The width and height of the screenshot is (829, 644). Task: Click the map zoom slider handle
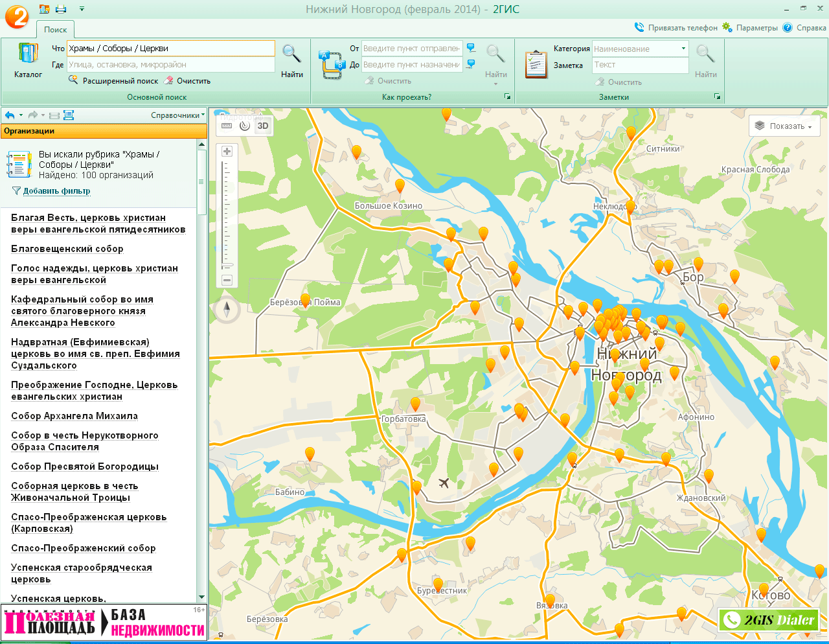[227, 266]
